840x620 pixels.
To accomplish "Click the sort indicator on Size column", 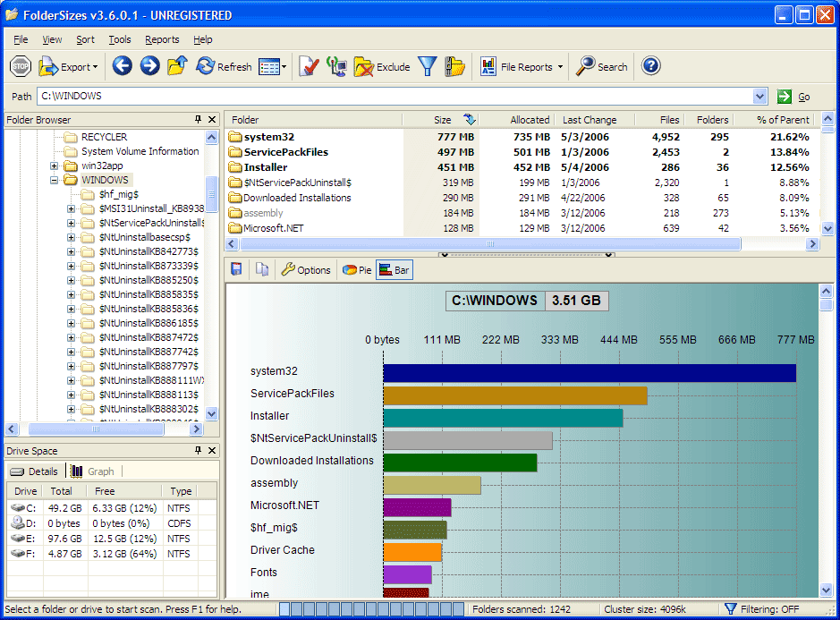I will point(470,119).
